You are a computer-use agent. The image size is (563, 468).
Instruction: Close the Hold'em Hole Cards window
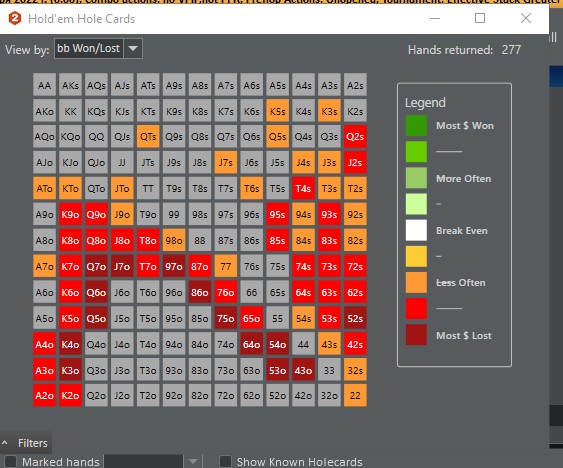pyautogui.click(x=526, y=18)
